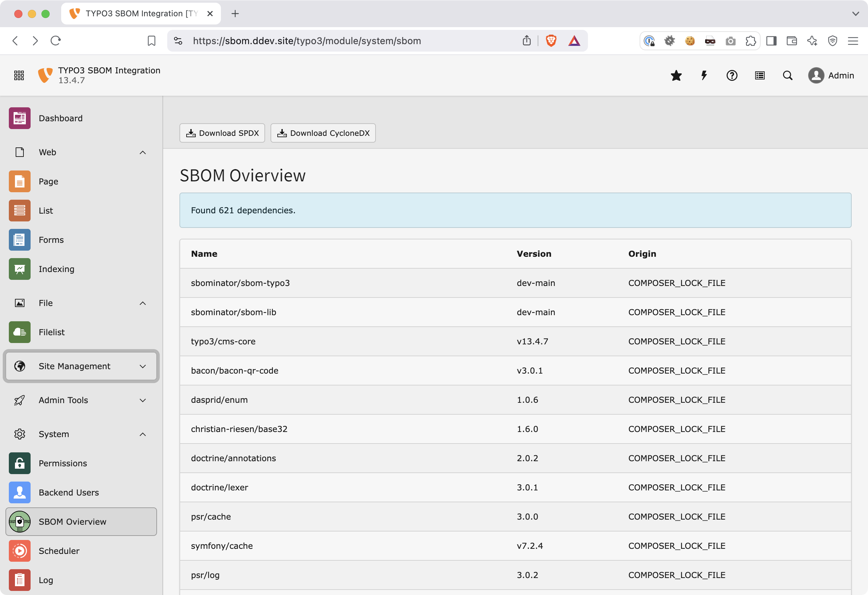Select the Log module entry
868x595 pixels.
click(46, 580)
